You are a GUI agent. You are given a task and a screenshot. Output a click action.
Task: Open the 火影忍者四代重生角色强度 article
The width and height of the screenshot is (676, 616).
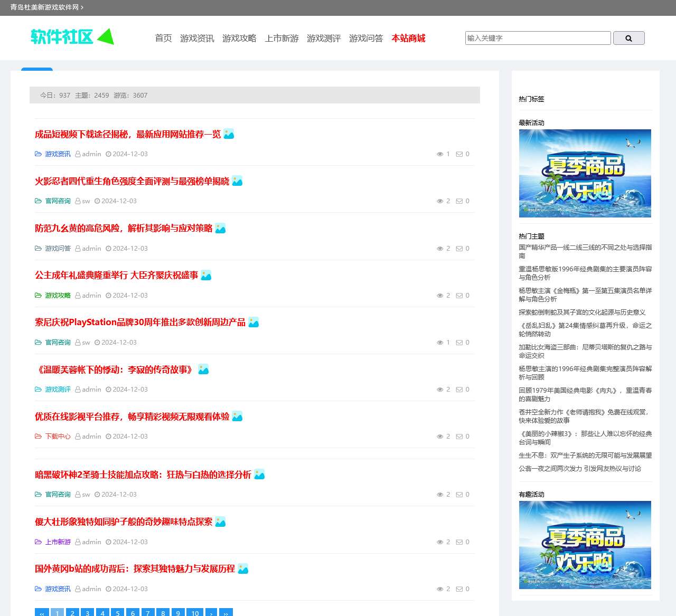point(133,181)
